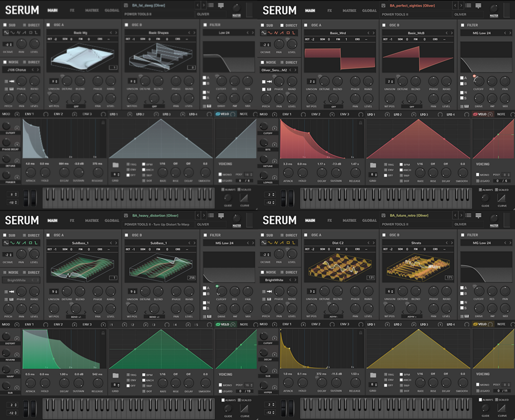Open GLOBAL tab in BA_heavy_distortion

112,220
